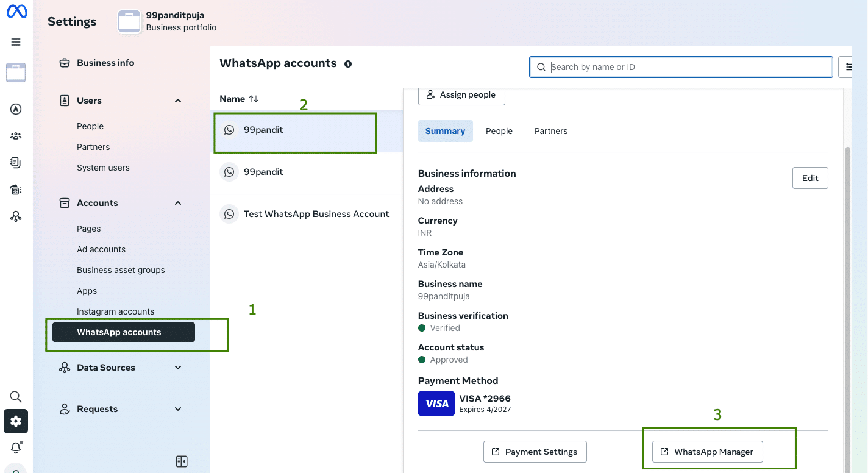Screen dimensions: 868x473
Task: Focus the Search by name or ID field
Action: click(x=681, y=67)
